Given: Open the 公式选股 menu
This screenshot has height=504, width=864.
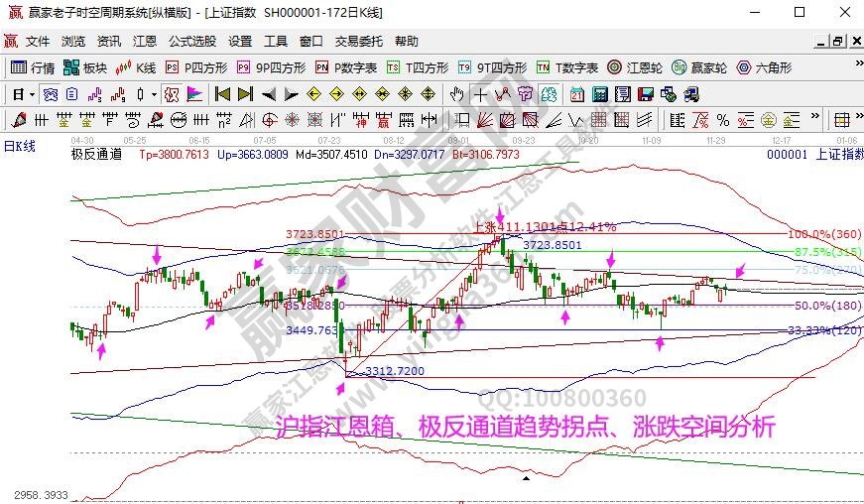Looking at the screenshot, I should (191, 42).
